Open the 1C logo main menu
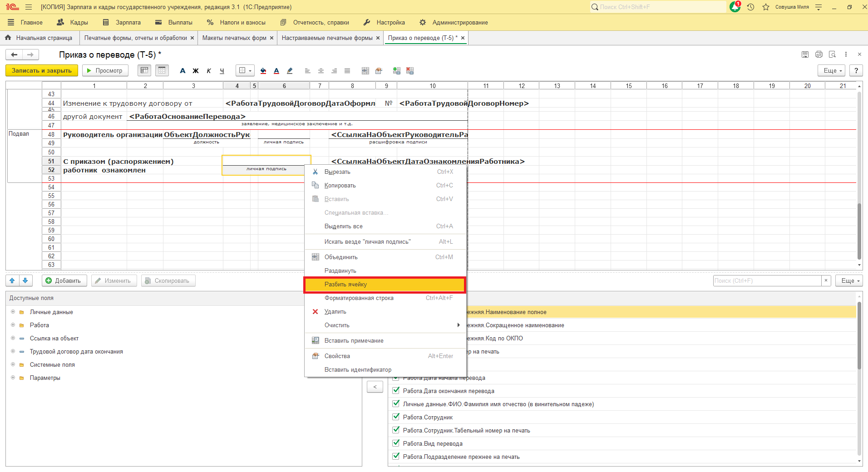Viewport: 868px width, 472px height. click(x=12, y=7)
